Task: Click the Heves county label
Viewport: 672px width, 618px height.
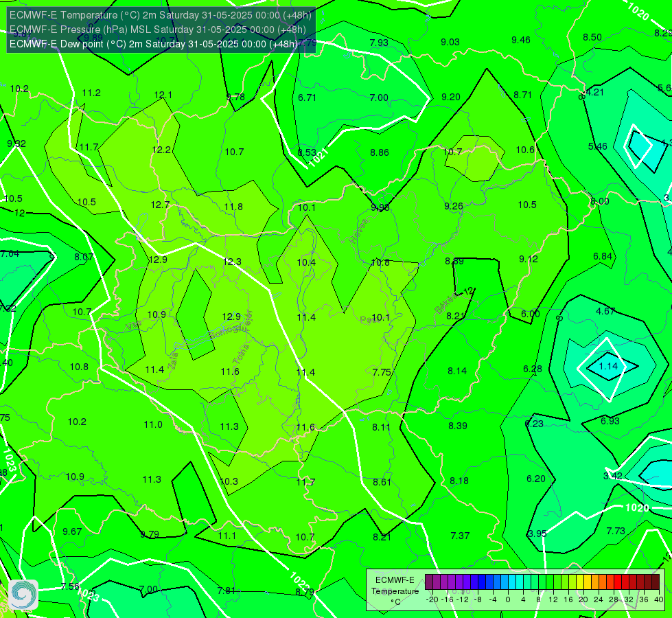Action: (359, 231)
